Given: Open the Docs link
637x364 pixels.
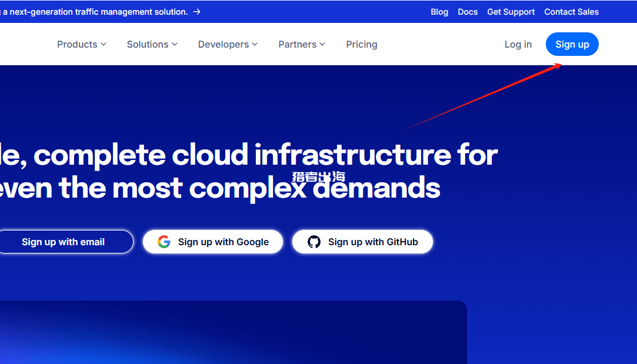Looking at the screenshot, I should 468,12.
